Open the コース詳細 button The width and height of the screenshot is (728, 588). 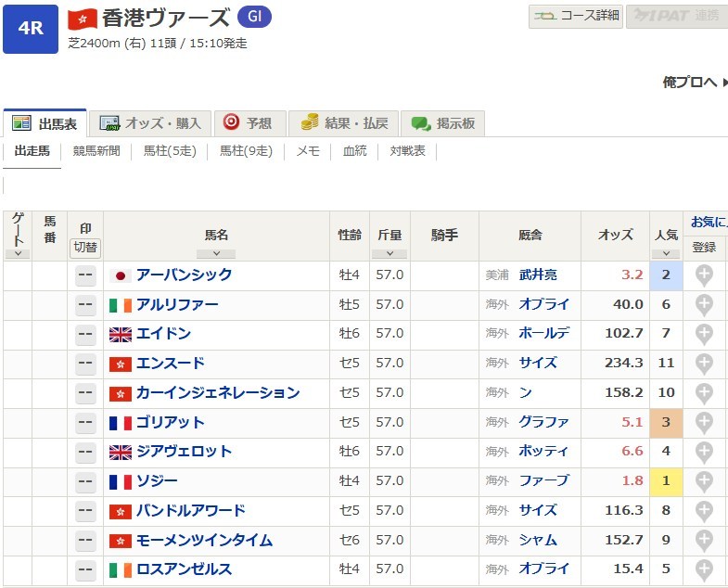(577, 16)
